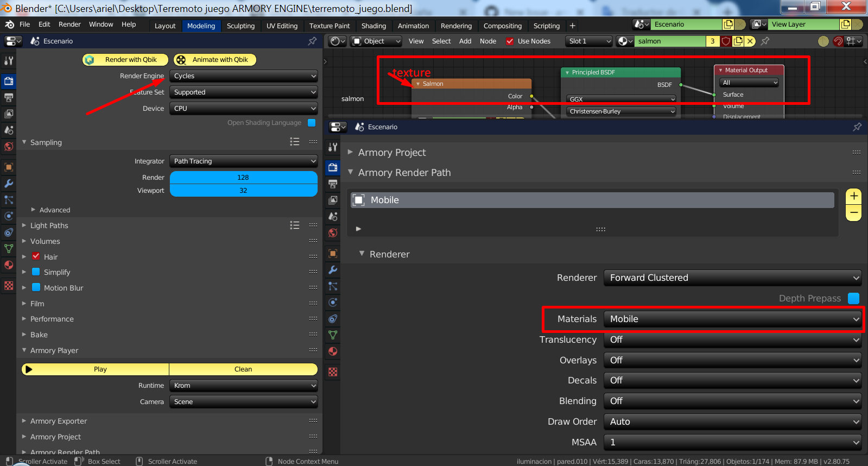
Task: Remove render path with minus button
Action: point(854,212)
